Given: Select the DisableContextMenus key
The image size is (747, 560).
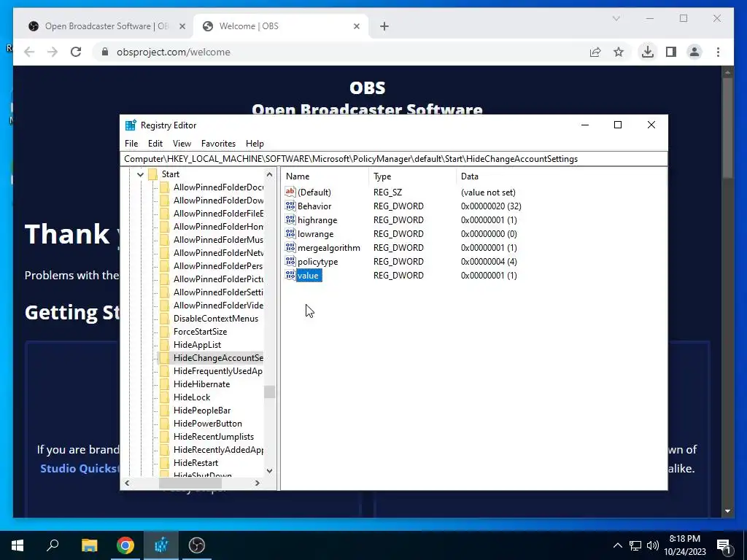Looking at the screenshot, I should pyautogui.click(x=216, y=319).
